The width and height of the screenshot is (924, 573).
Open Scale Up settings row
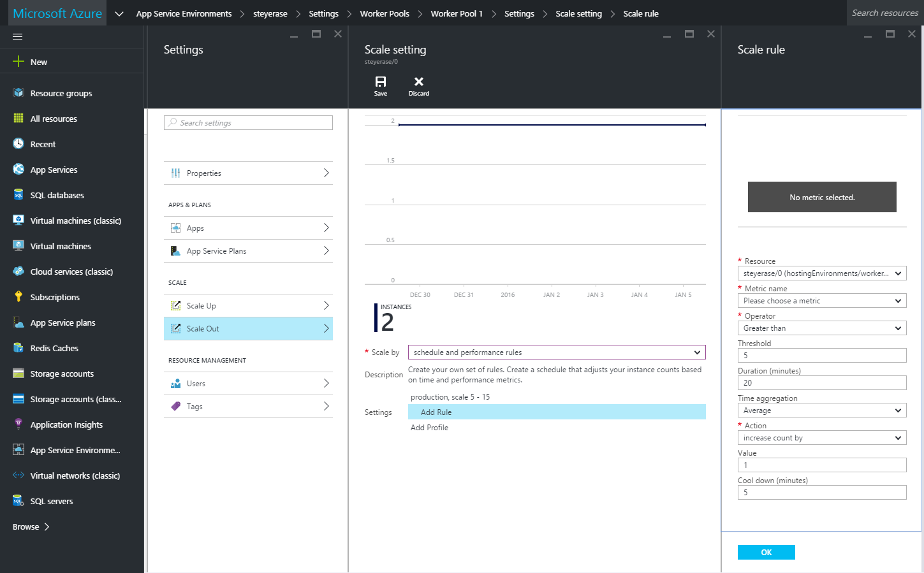(248, 305)
